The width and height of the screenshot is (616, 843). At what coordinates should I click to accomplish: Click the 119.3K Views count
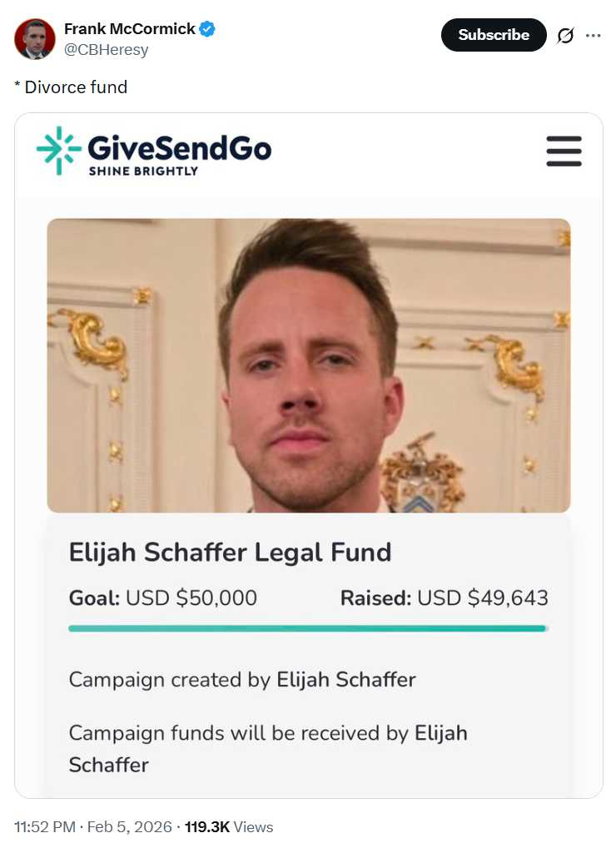(229, 826)
